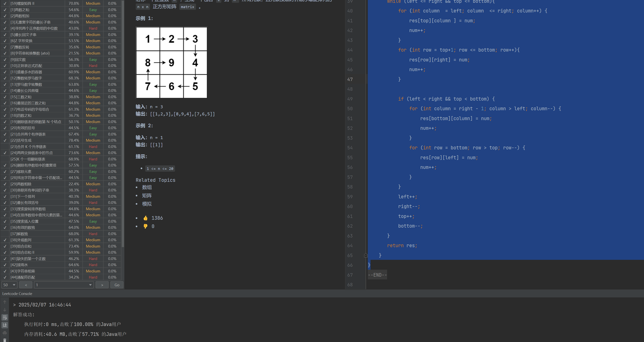Click the print icon in console toolbar
Image resolution: width=644 pixels, height=342 pixels.
coord(5,333)
